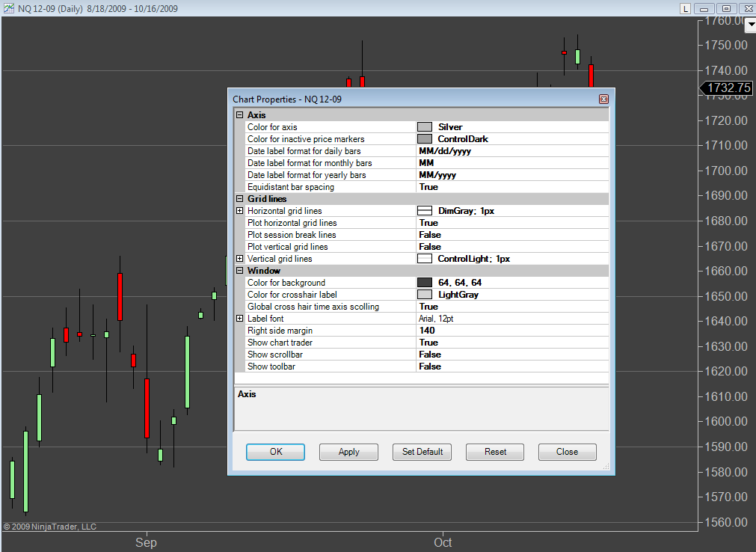This screenshot has width=756, height=552.
Task: Select Plot session break lines False value
Action: [512, 235]
